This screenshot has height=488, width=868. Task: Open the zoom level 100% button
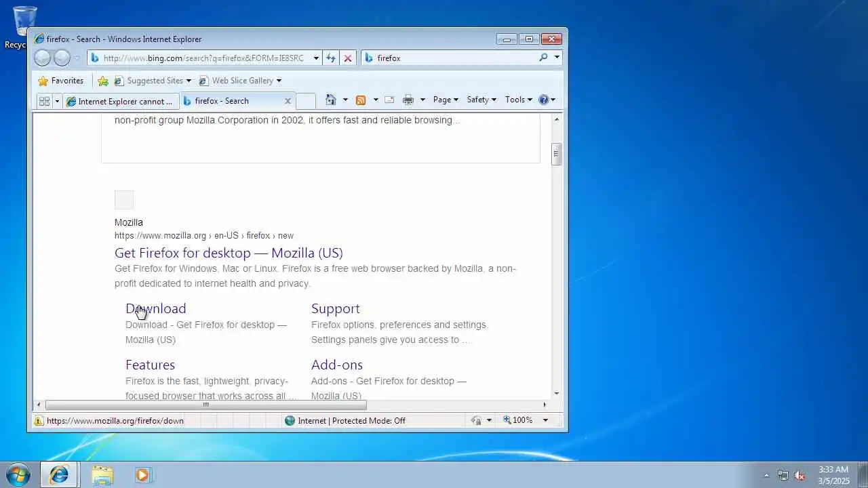518,420
